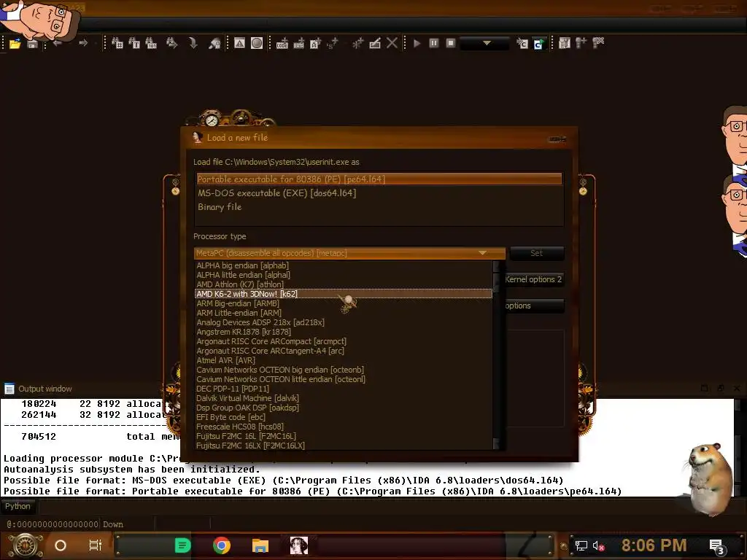Terminate the process with the stop icon
747x560 pixels.
coord(451,43)
